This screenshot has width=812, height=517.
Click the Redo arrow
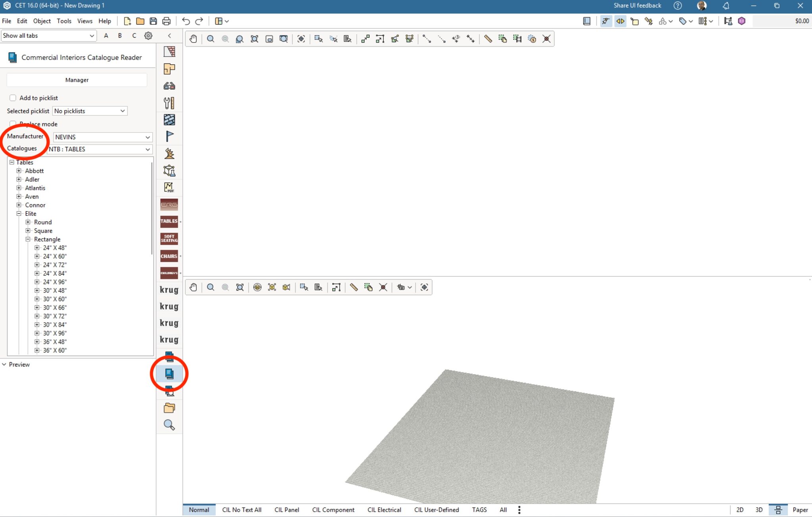click(199, 21)
